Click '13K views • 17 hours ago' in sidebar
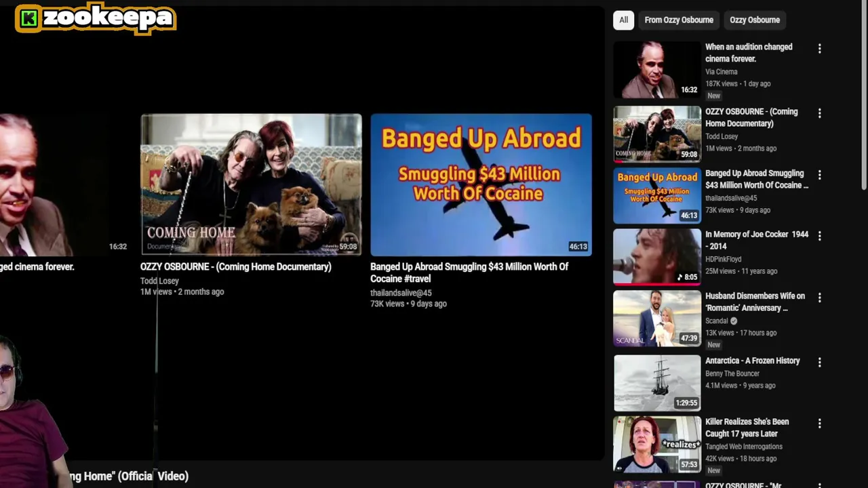868x488 pixels. [x=741, y=333]
